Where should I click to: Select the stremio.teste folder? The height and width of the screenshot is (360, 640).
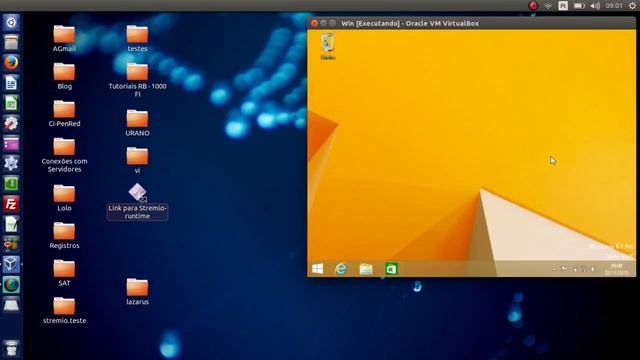(x=64, y=310)
